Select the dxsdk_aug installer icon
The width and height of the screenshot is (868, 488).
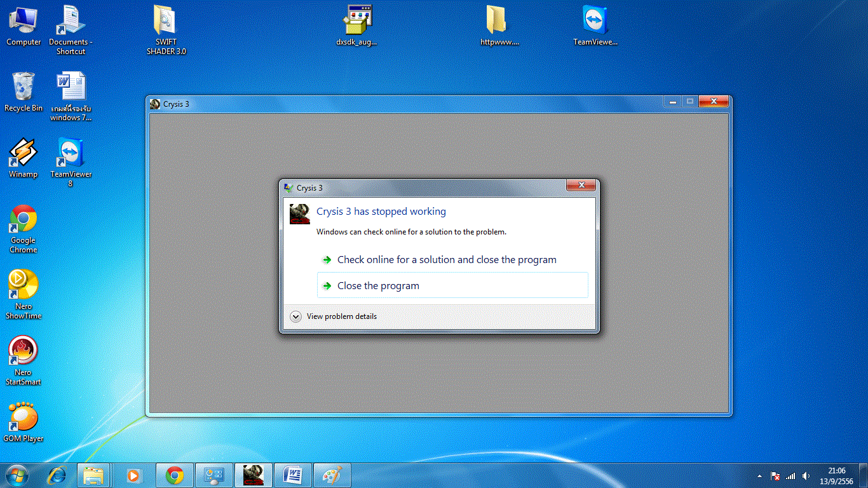tap(357, 26)
